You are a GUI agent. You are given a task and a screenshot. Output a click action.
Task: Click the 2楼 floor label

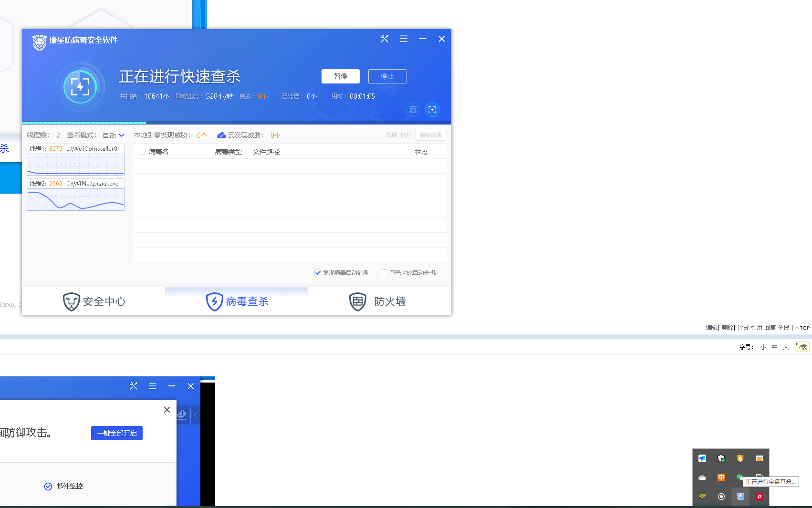802,347
